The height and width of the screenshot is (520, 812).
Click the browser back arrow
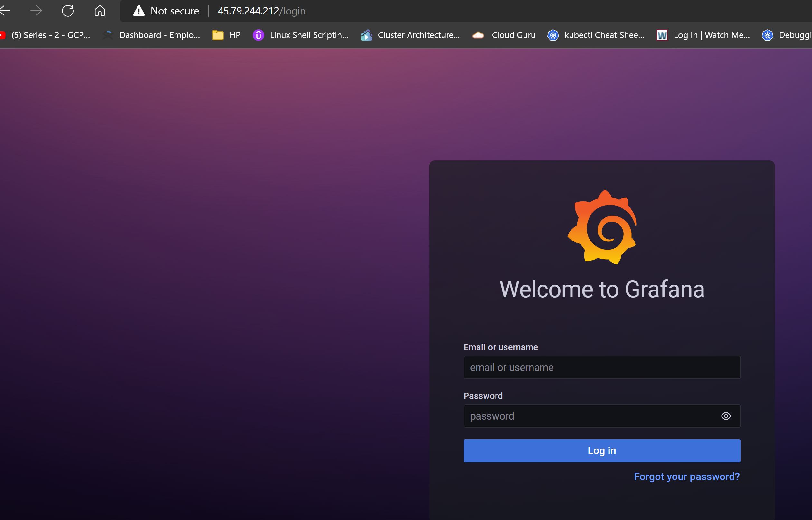tap(5, 11)
